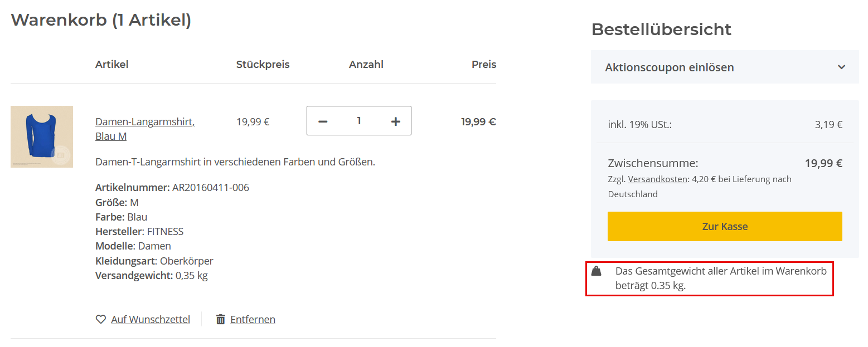Click the Gesamtgewicht notice text
The width and height of the screenshot is (868, 347).
pos(720,278)
